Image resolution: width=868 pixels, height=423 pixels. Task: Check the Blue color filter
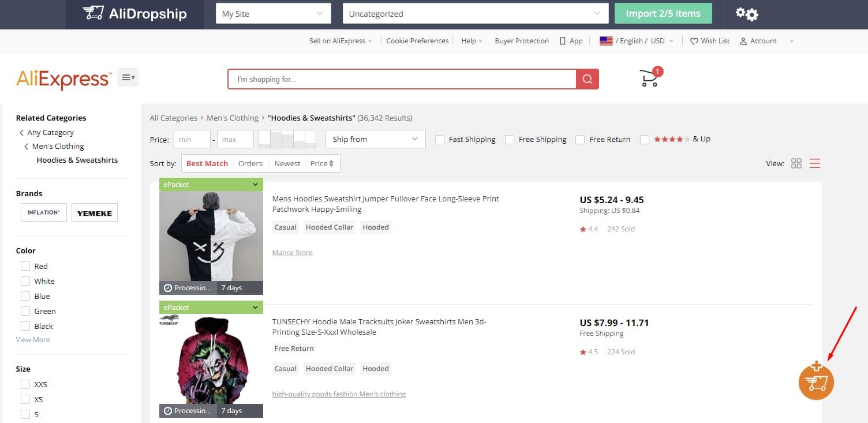[x=25, y=296]
